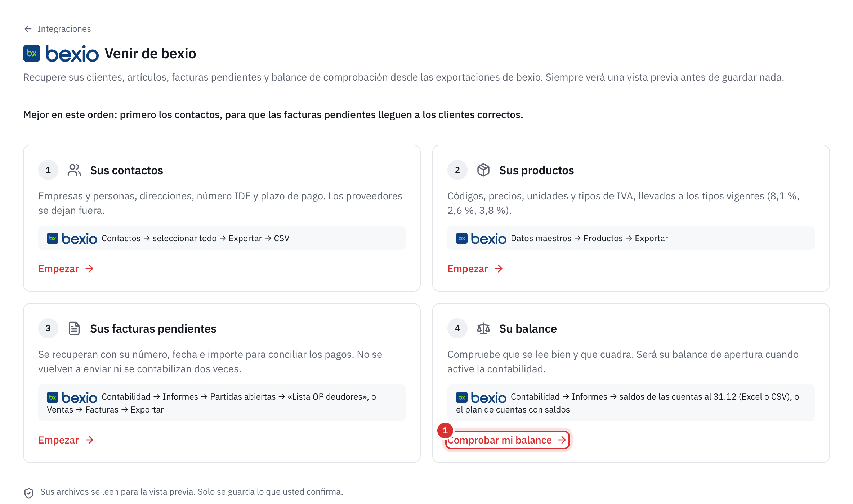
Task: Click the bexio logo in page header
Action: pos(61,53)
